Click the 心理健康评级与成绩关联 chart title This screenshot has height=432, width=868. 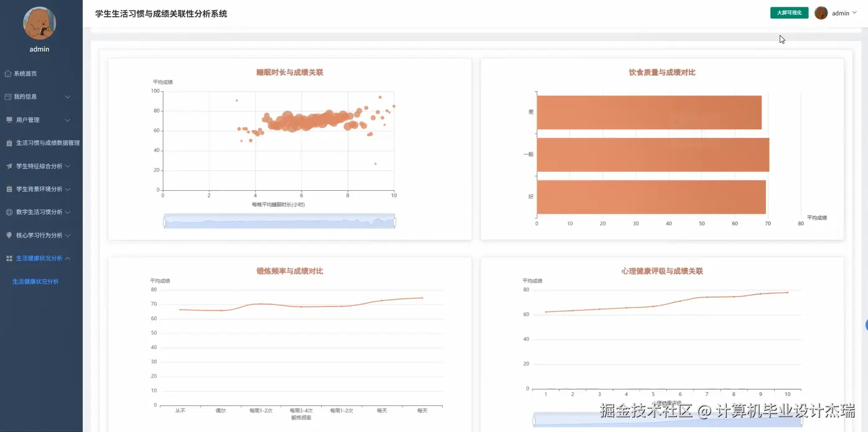(662, 272)
